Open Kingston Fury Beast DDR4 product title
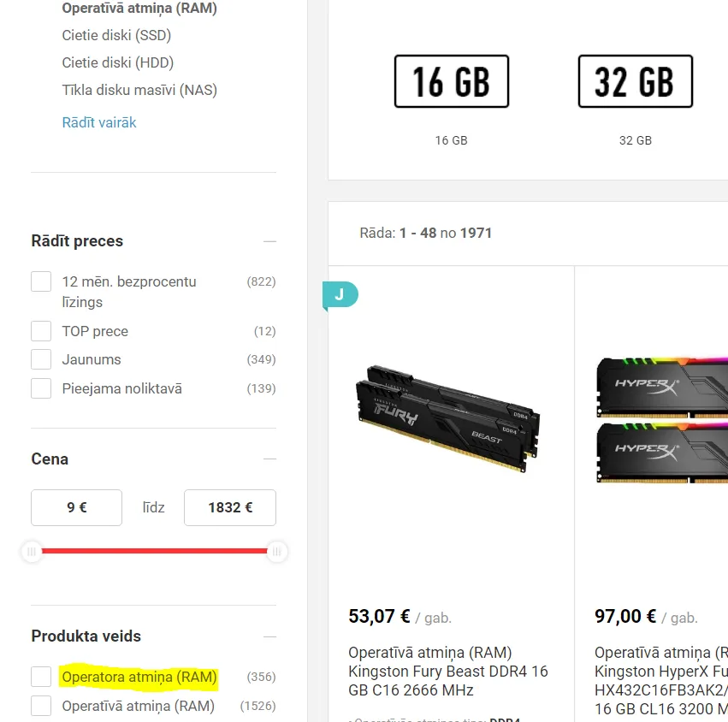 pos(448,672)
